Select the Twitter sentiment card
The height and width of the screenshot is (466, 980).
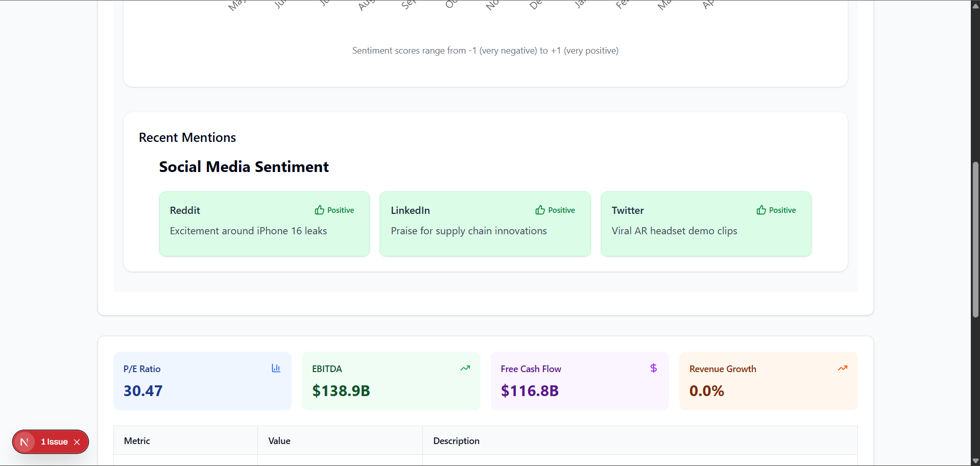[706, 224]
